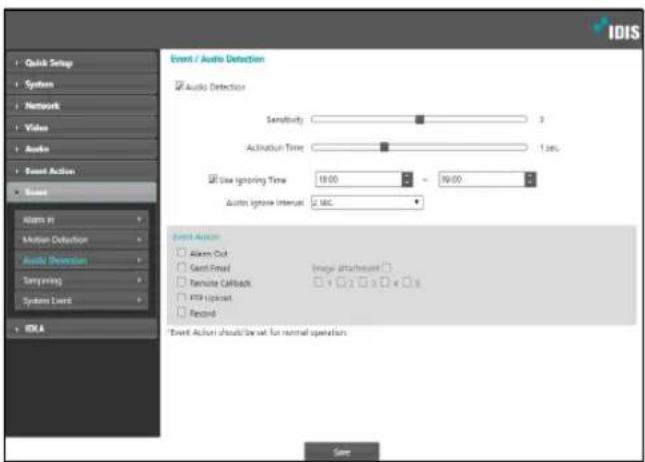This screenshot has width=645, height=462.
Task: Select Motion Detection submenu item
Action: coord(81,239)
